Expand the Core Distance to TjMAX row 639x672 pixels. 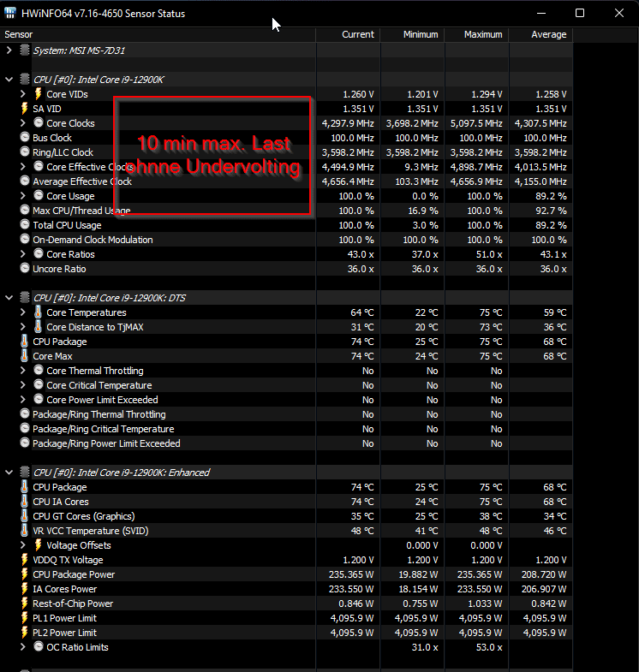click(x=23, y=327)
